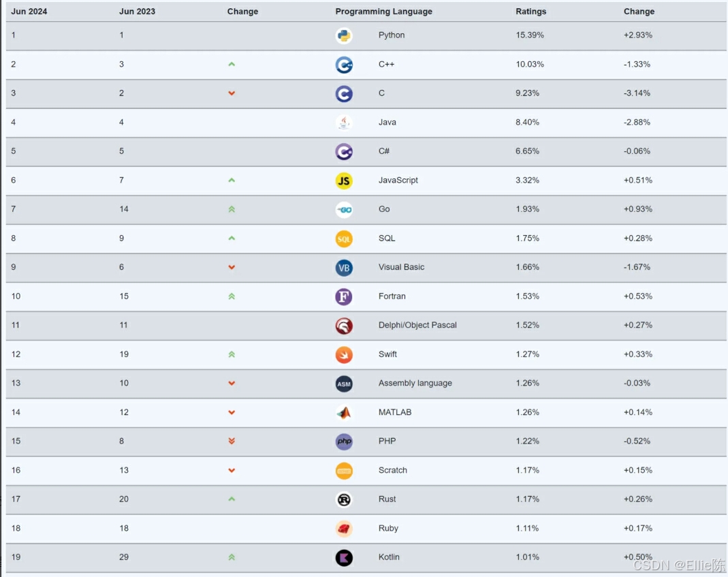Click the Python logo icon
Screen dimensions: 728x577
coord(344,36)
